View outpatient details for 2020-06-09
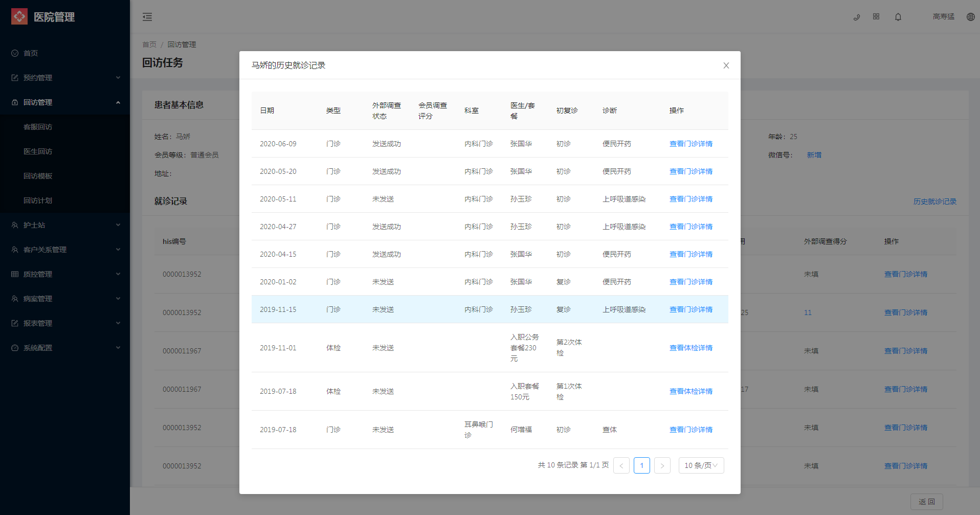 (691, 144)
